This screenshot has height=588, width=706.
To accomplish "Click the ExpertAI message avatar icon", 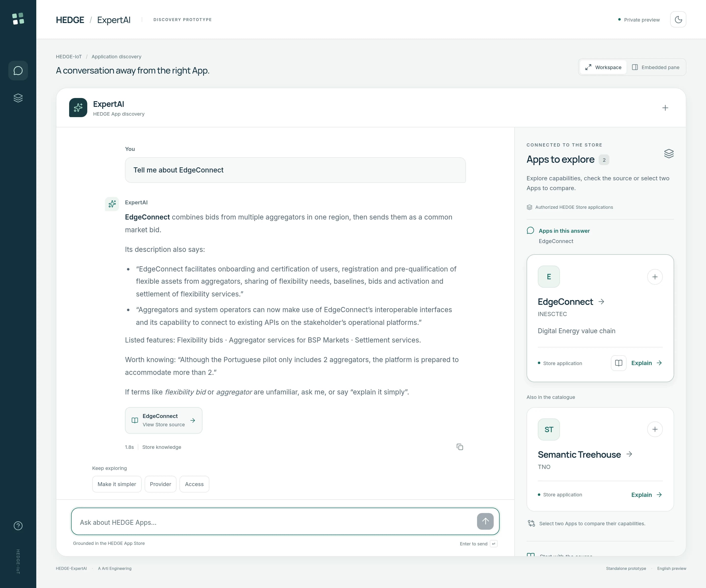I will pos(112,204).
